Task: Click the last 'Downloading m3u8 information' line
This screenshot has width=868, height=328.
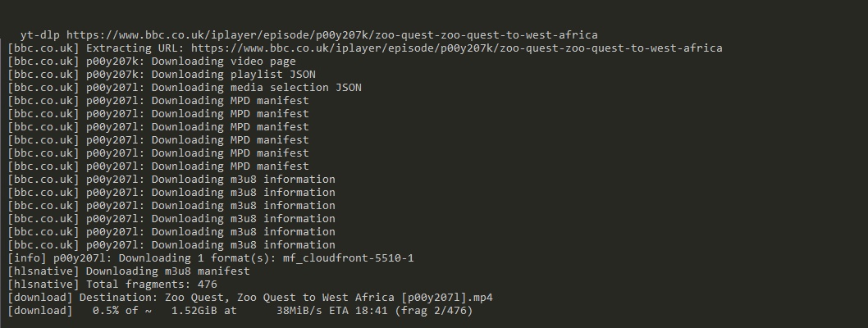Action: 243,245
